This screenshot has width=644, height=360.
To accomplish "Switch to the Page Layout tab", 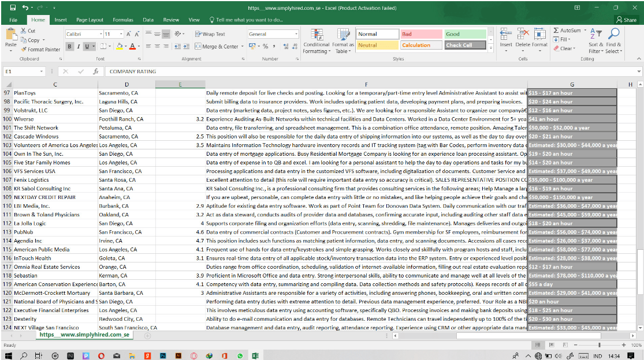I will 89,19.
